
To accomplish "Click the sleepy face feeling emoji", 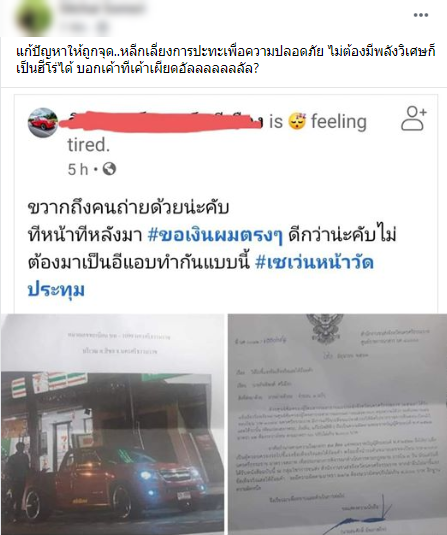I will click(297, 121).
